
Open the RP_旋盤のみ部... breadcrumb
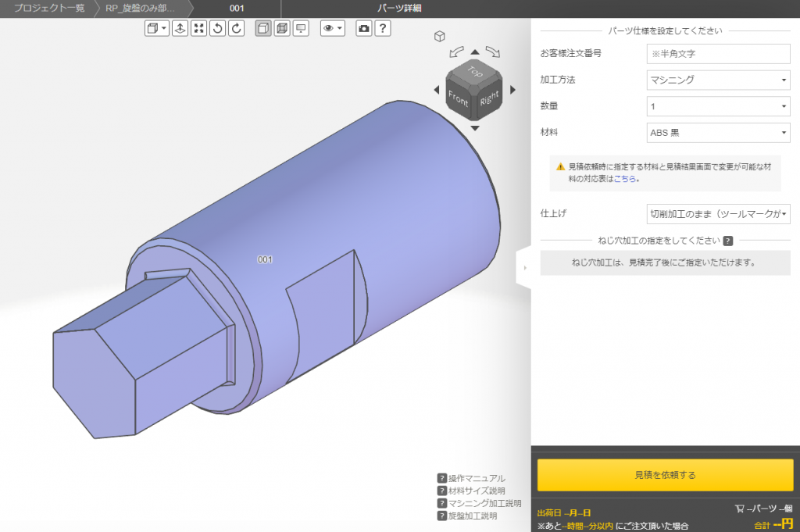click(x=140, y=8)
